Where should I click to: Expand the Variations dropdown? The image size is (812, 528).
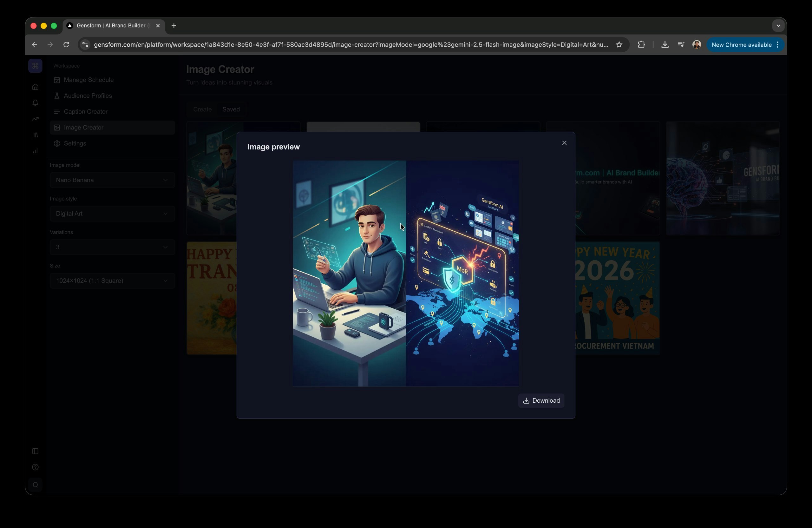(112, 247)
